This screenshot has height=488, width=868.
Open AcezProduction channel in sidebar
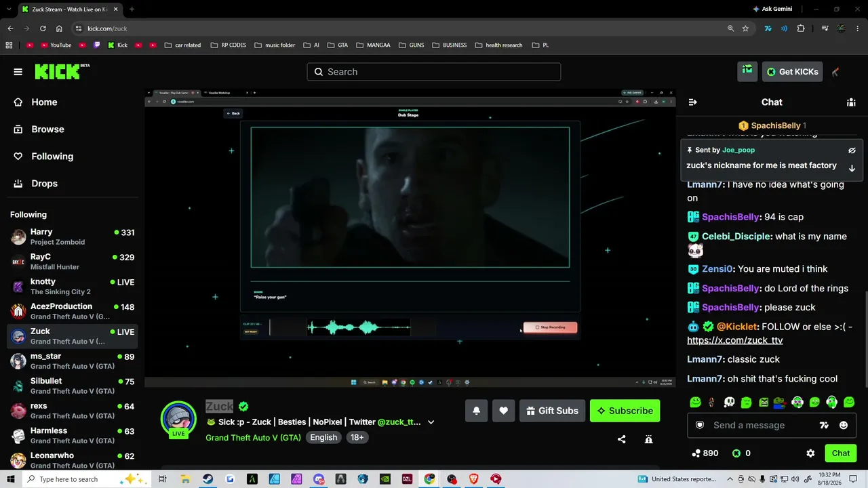(x=73, y=311)
